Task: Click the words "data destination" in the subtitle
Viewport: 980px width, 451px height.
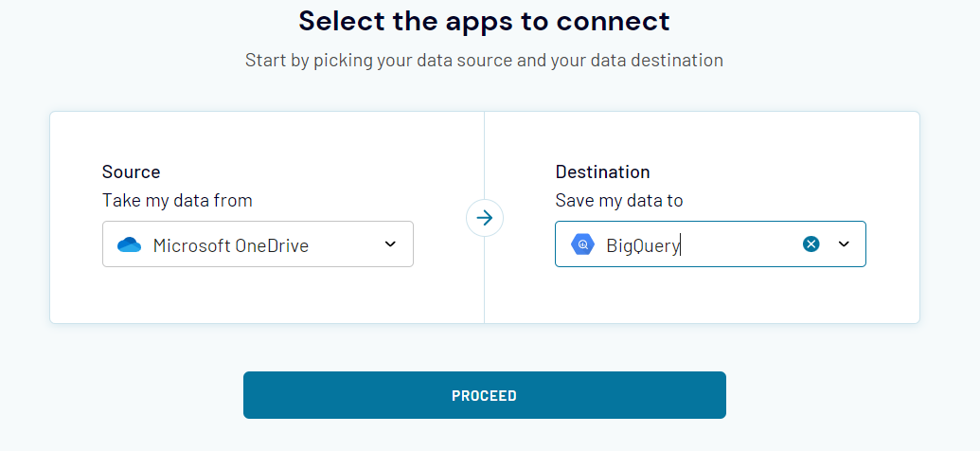Action: pyautogui.click(x=656, y=61)
